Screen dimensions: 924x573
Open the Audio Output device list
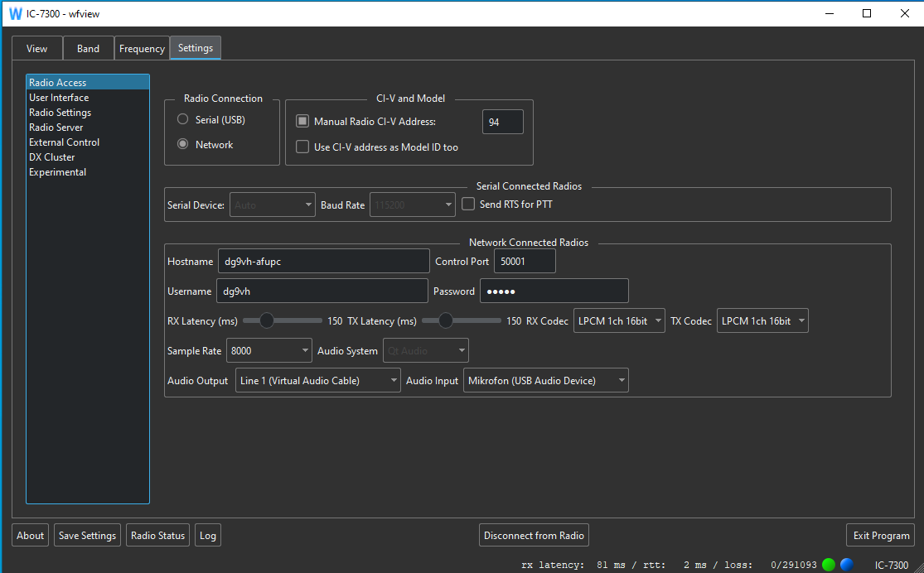point(318,381)
